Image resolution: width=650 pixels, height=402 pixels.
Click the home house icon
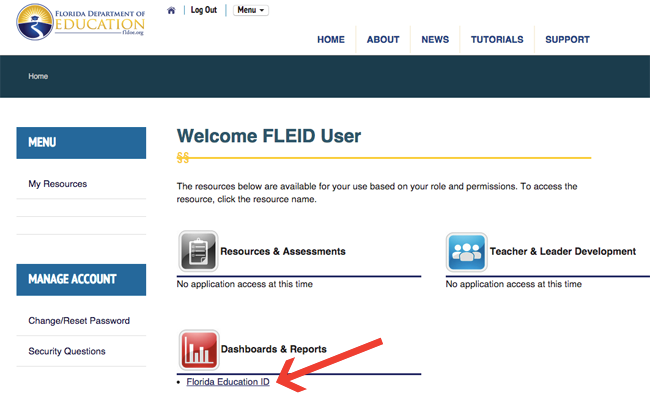pos(171,10)
